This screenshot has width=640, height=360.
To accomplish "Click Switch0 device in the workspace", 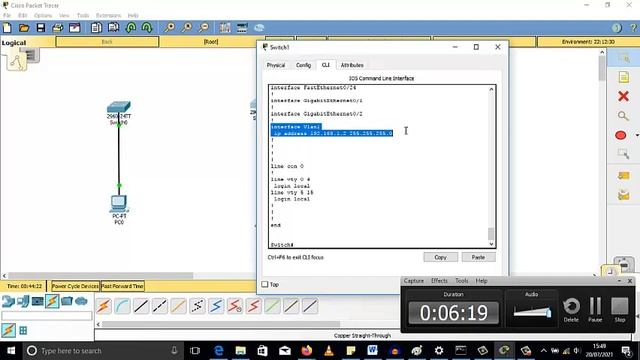I will pos(119,108).
